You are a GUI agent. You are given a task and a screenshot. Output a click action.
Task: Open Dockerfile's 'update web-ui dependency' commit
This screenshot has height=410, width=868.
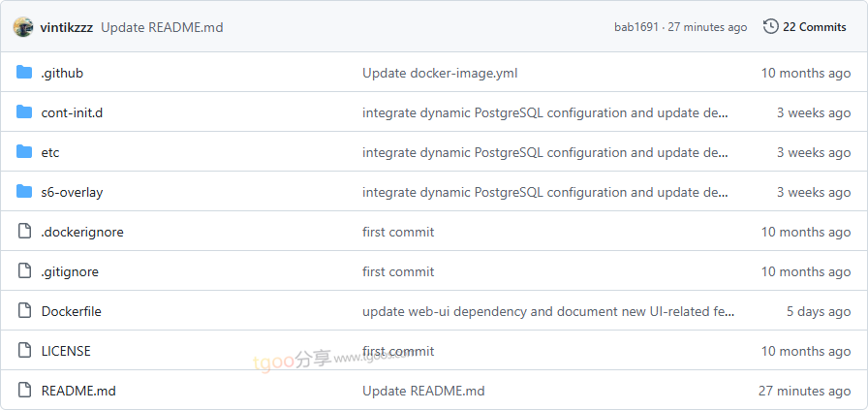click(547, 311)
